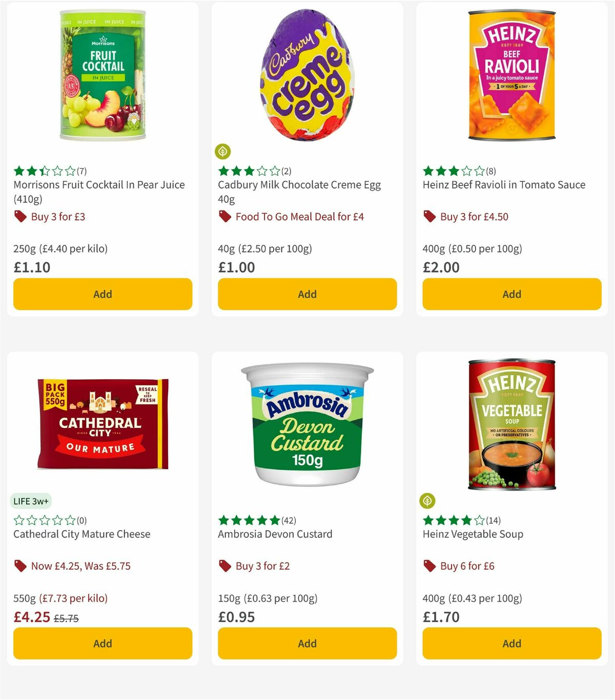Open the review count (7) for Morrisons Fruit Cocktail
This screenshot has width=615, height=700.
[x=80, y=170]
